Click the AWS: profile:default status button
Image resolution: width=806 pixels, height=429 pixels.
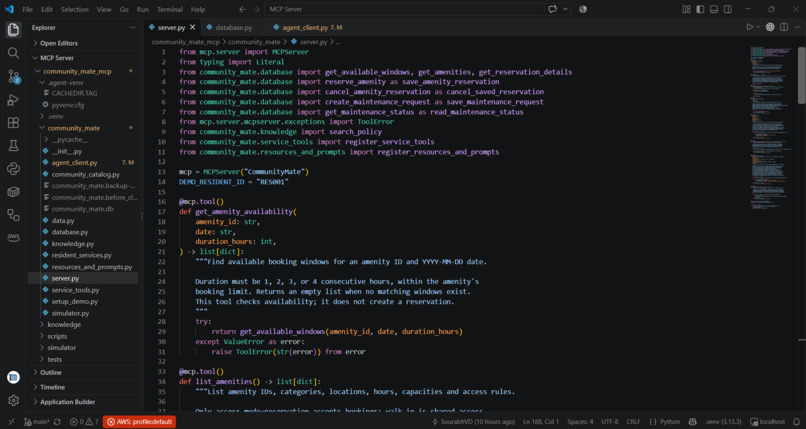point(139,422)
